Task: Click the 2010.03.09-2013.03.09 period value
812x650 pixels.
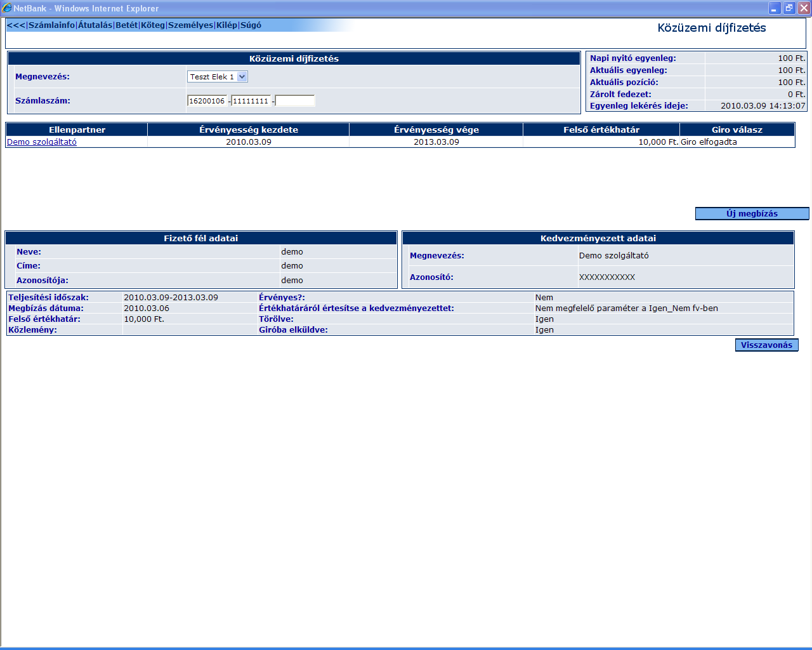Action: pyautogui.click(x=171, y=298)
